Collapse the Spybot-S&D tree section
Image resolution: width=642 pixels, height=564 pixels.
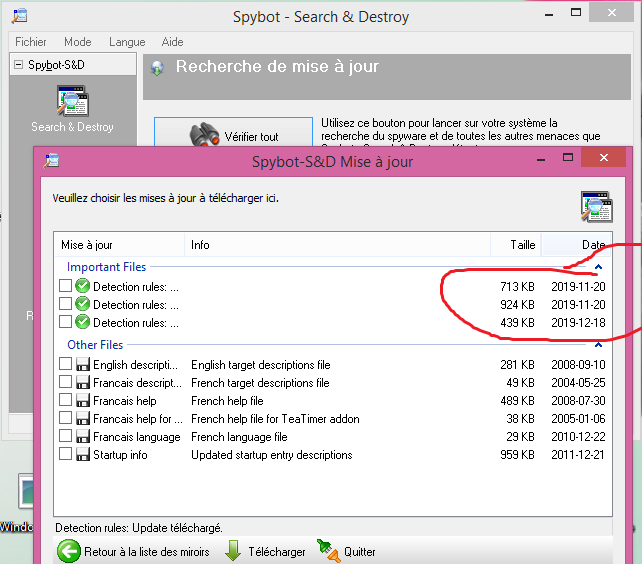[18, 65]
